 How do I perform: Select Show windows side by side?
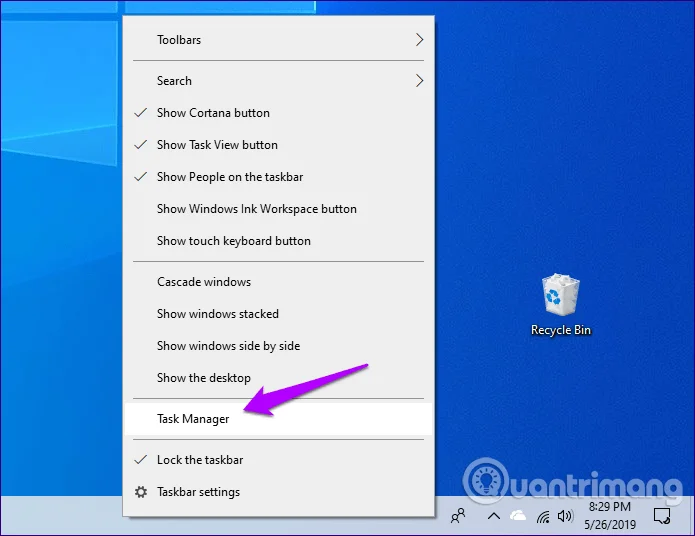278,346
